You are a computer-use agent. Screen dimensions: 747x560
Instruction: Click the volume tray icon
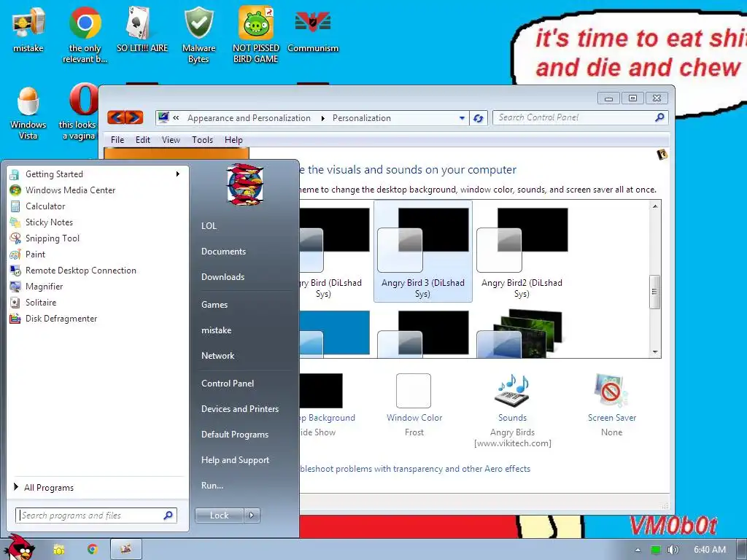673,550
